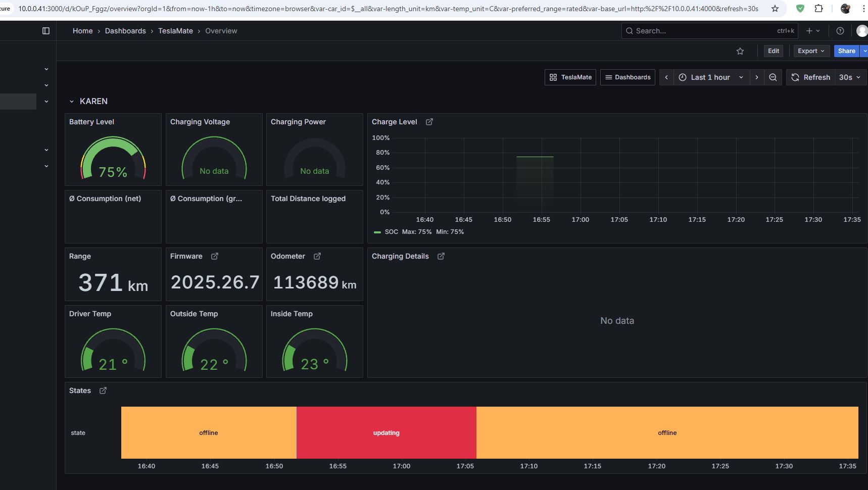The image size is (868, 490).
Task: Click the blue Share button
Action: point(846,51)
